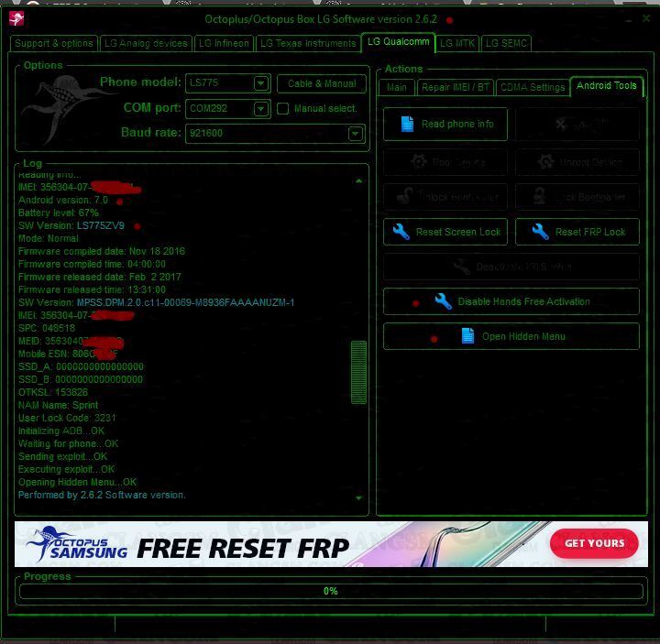
Task: Click the Octopus Samsung logo in the banner
Action: pyautogui.click(x=77, y=543)
